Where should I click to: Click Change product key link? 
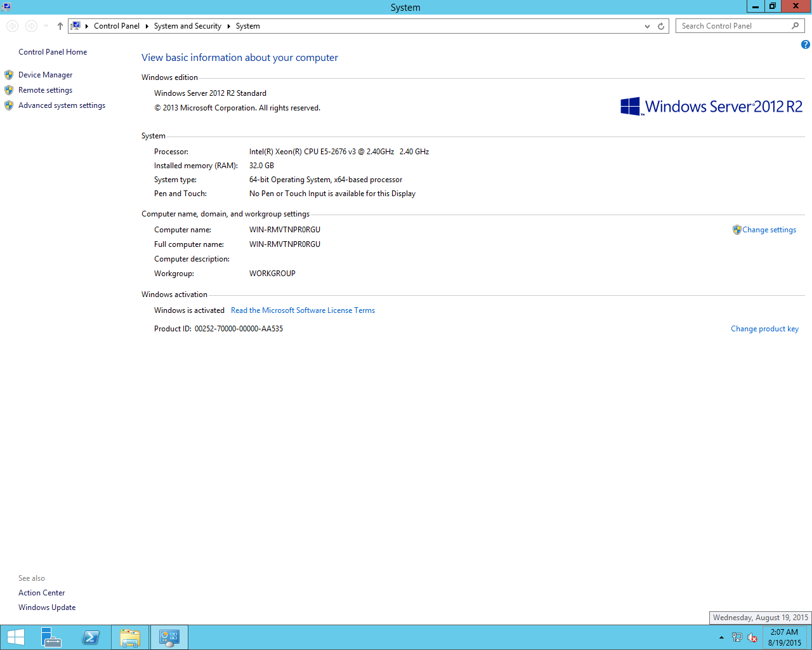(x=764, y=329)
